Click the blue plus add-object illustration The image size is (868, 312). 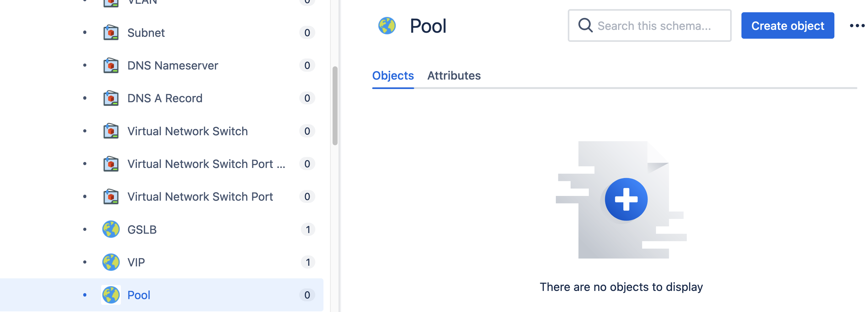626,199
